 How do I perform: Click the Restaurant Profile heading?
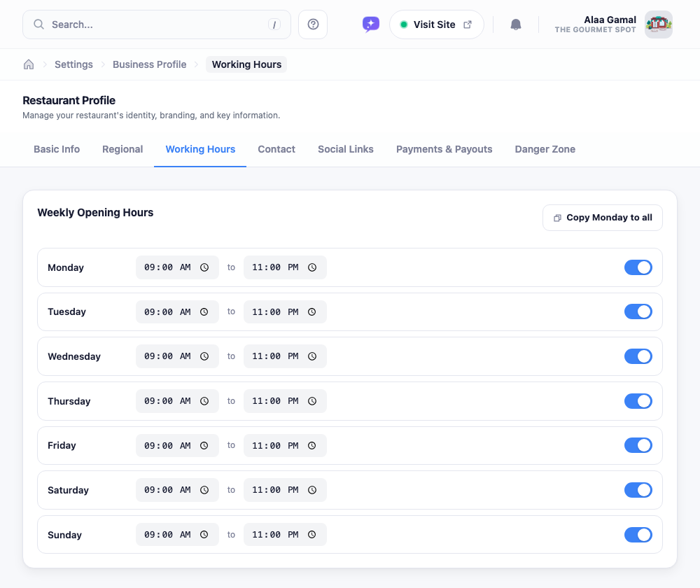tap(69, 101)
